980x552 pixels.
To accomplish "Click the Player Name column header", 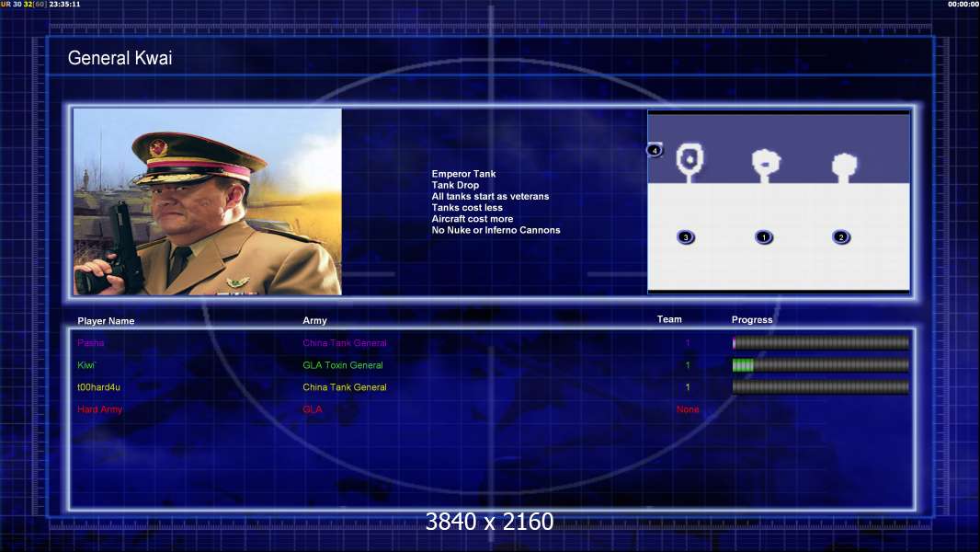I will point(106,321).
